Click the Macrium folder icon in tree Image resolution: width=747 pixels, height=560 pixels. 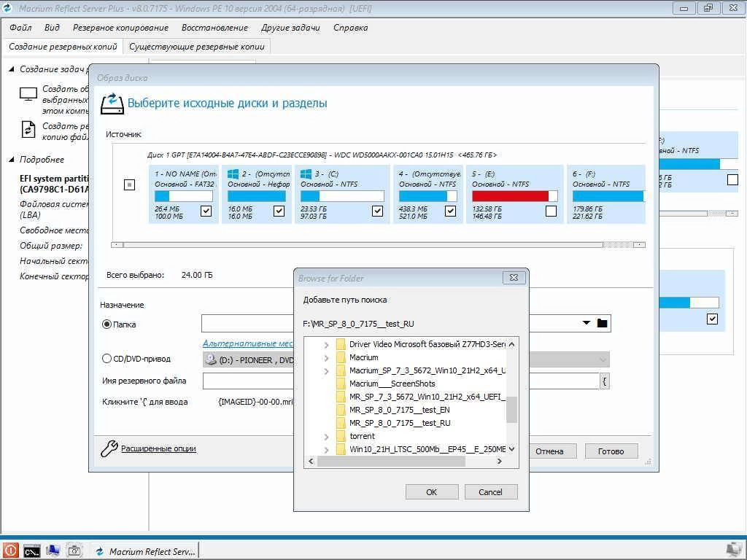point(341,357)
